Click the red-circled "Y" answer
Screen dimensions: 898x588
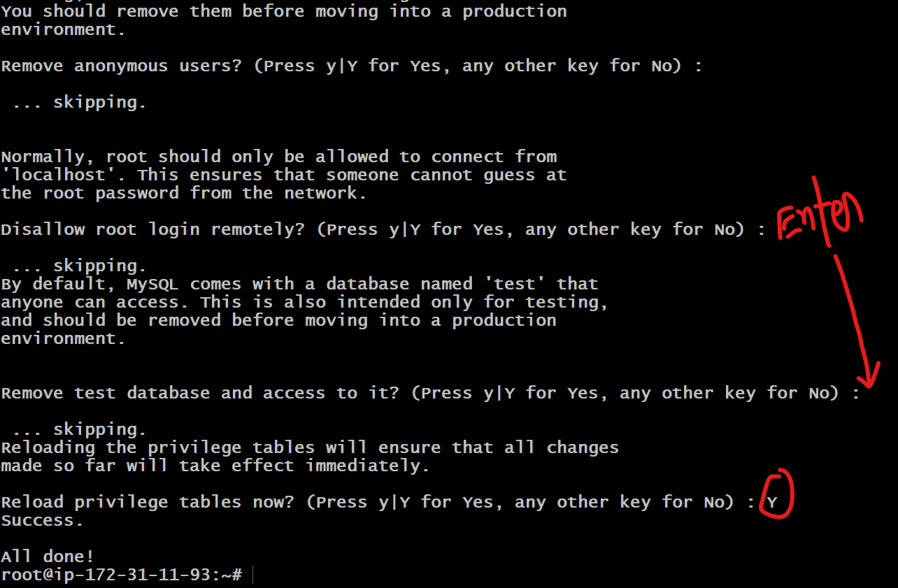772,502
